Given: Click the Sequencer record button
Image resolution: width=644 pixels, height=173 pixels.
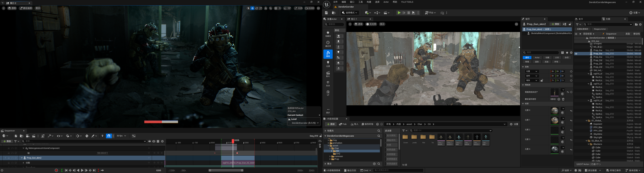Looking at the screenshot, I should 56,170.
